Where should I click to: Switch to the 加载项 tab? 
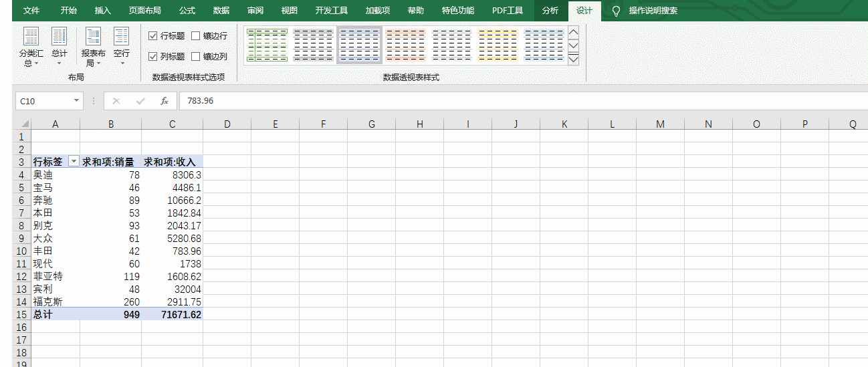point(378,11)
